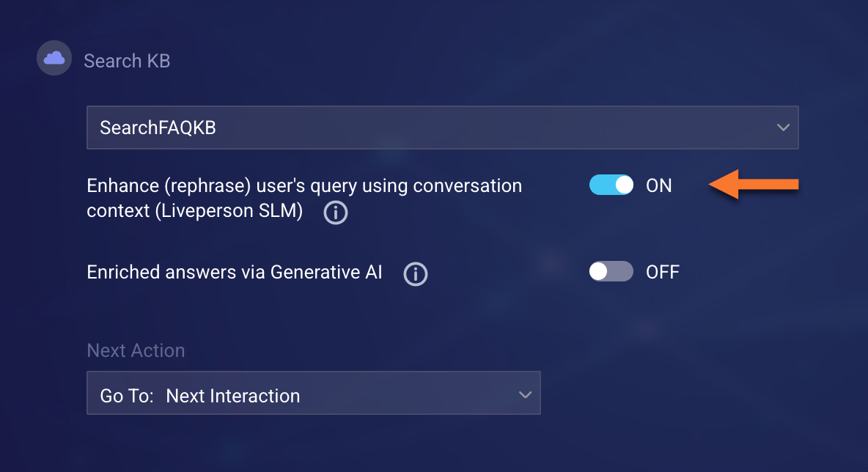Click info icon next to Enriched answers
Screen dimensions: 868x472
click(x=416, y=274)
